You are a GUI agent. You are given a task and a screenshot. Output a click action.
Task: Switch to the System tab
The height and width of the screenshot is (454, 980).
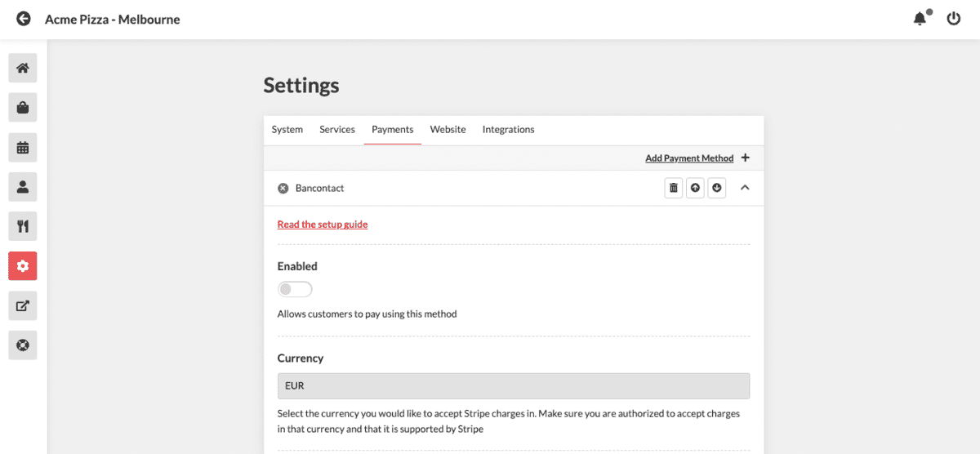287,129
